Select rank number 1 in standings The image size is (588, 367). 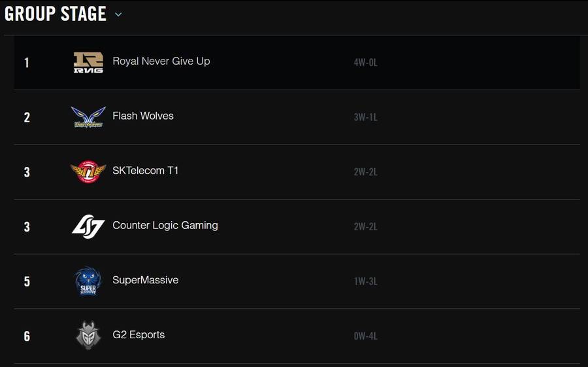coord(27,62)
